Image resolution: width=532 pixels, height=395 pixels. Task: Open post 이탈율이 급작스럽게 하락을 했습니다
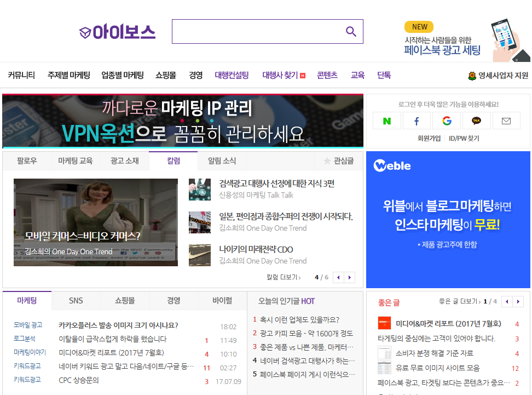point(113,339)
